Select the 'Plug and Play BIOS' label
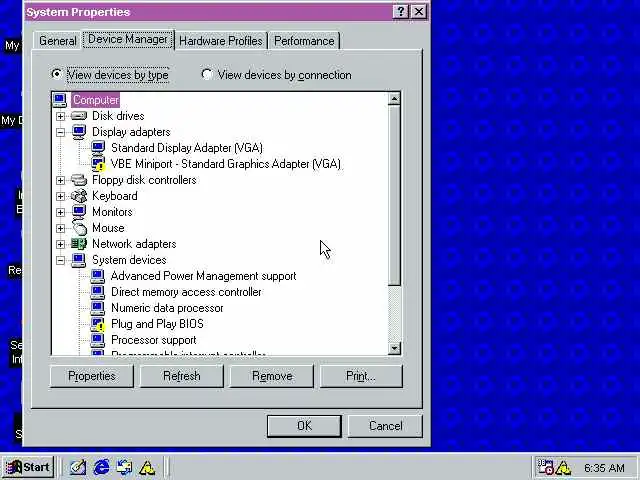640x480 pixels. pyautogui.click(x=157, y=324)
